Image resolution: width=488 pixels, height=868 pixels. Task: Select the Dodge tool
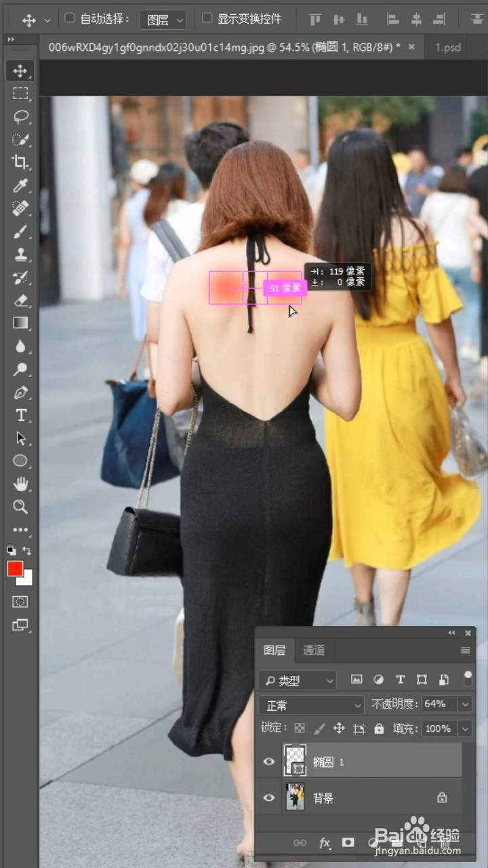point(20,370)
